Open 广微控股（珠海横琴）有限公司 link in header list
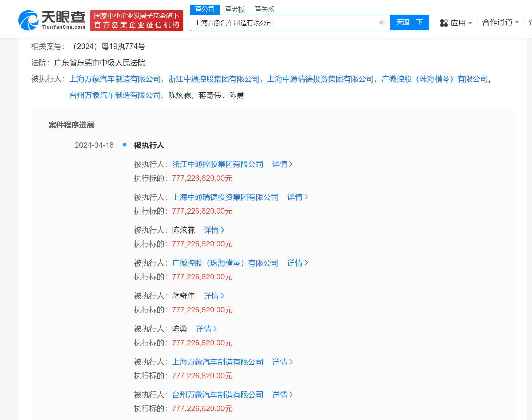This screenshot has width=532, height=420. [435, 79]
